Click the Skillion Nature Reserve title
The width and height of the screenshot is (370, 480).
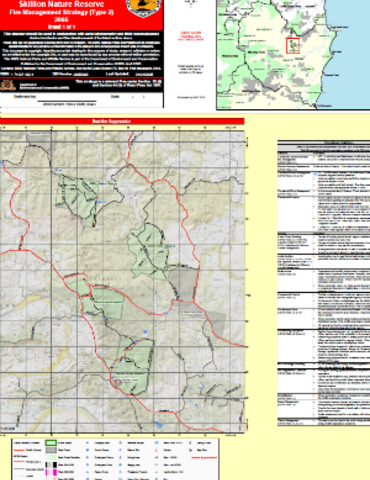(x=62, y=4)
